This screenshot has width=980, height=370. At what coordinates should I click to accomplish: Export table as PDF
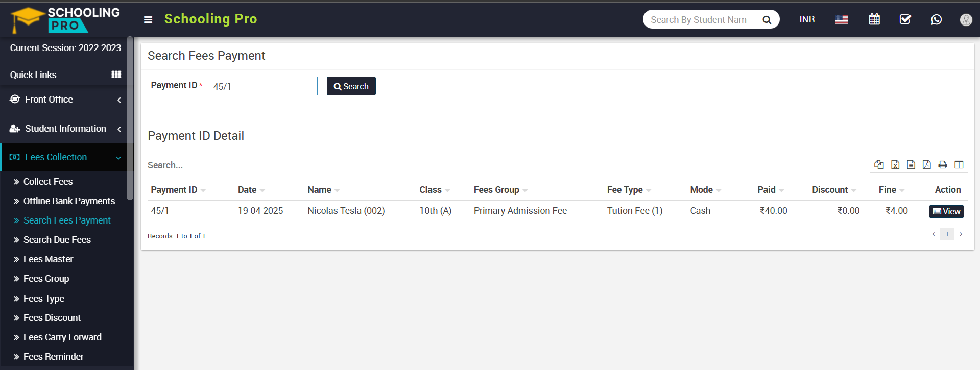coord(927,164)
